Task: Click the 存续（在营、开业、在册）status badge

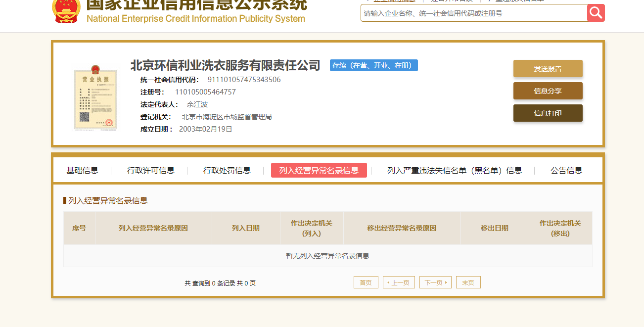Action: 374,65
